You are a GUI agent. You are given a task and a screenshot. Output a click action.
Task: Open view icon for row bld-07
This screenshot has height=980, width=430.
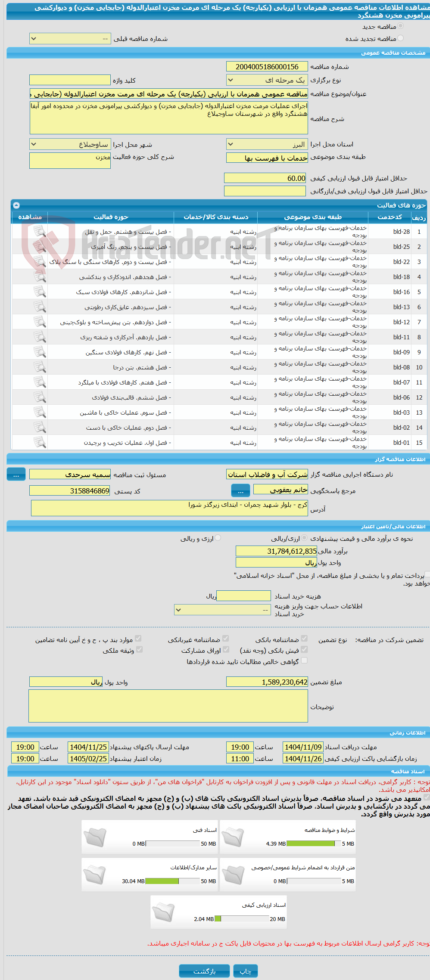(x=40, y=382)
